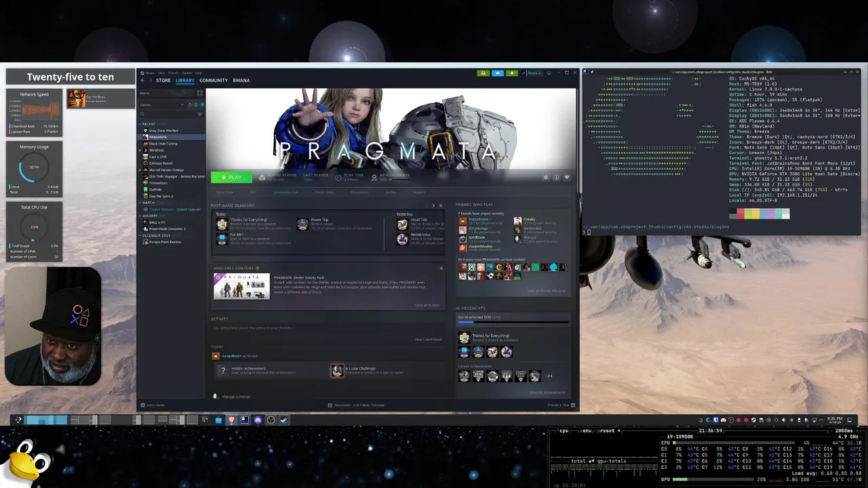Image resolution: width=868 pixels, height=488 pixels.
Task: Show next post-game summary page arrow
Action: (x=433, y=205)
